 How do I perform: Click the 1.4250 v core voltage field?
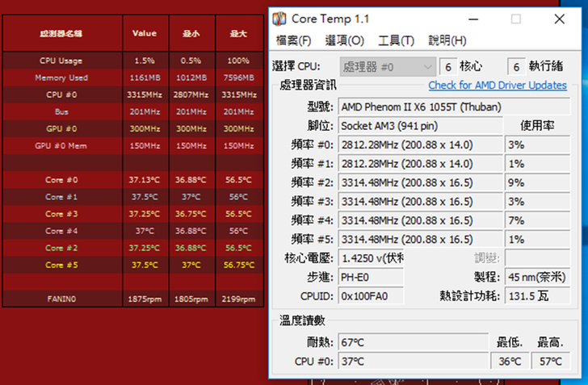(x=371, y=258)
